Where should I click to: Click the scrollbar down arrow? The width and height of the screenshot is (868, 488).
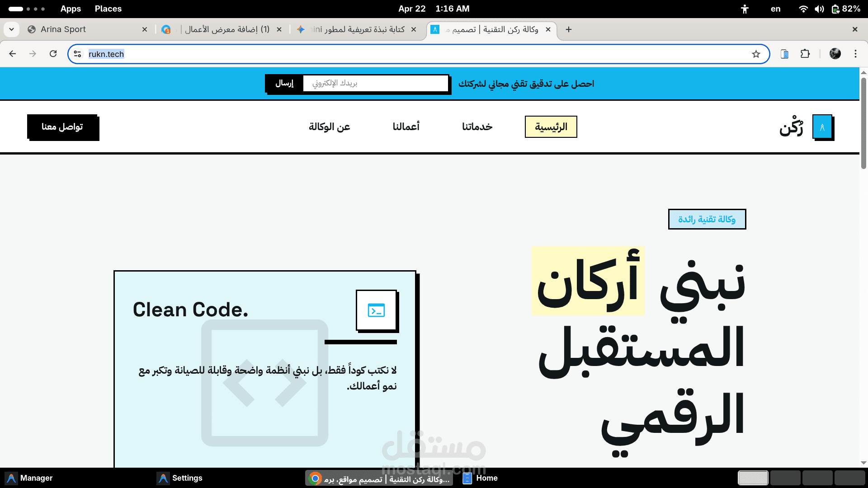pyautogui.click(x=863, y=463)
